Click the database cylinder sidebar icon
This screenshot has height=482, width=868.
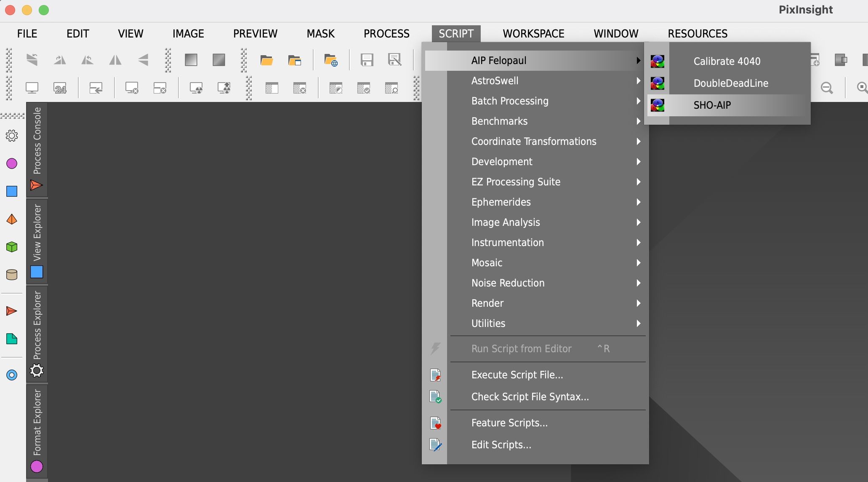click(12, 275)
